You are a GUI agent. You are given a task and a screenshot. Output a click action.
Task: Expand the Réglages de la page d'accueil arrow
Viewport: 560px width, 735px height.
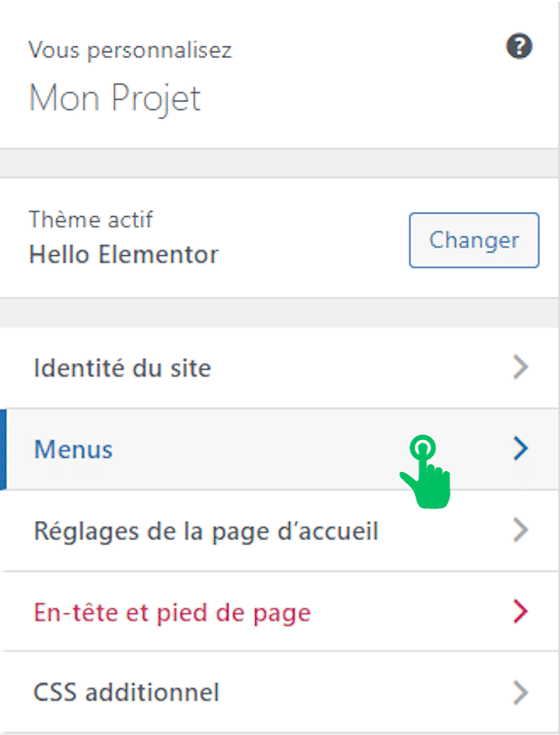521,531
